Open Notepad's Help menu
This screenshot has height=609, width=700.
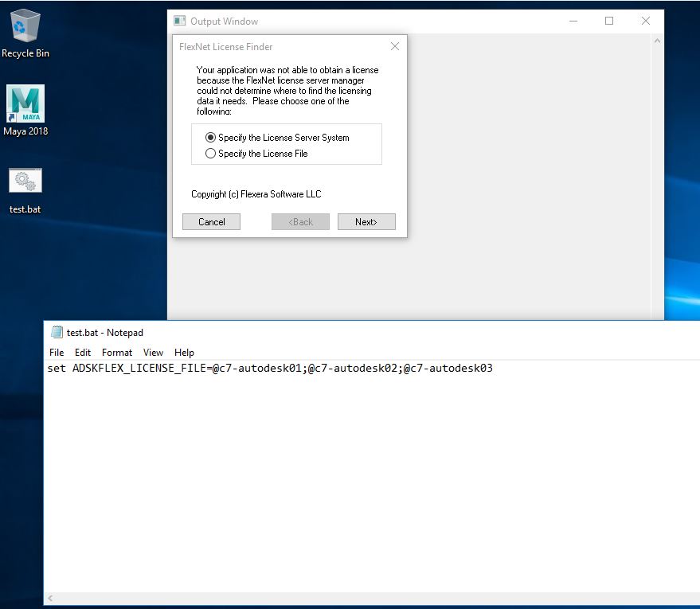pos(184,353)
